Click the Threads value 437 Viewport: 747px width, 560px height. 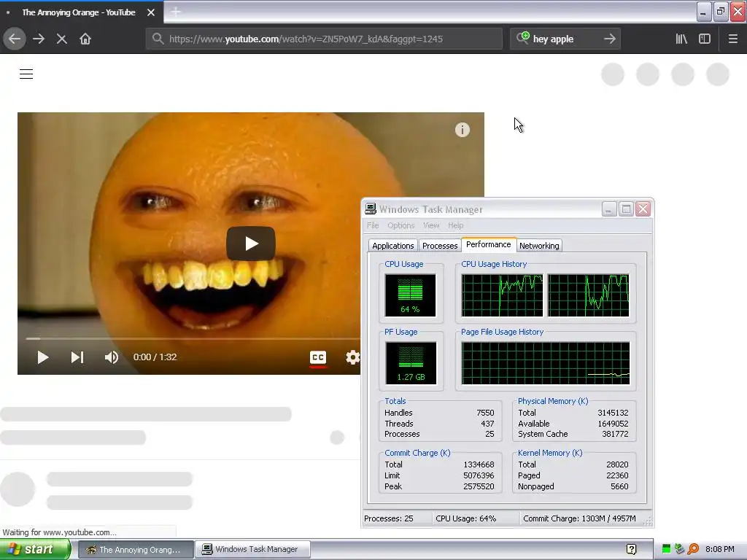click(487, 424)
